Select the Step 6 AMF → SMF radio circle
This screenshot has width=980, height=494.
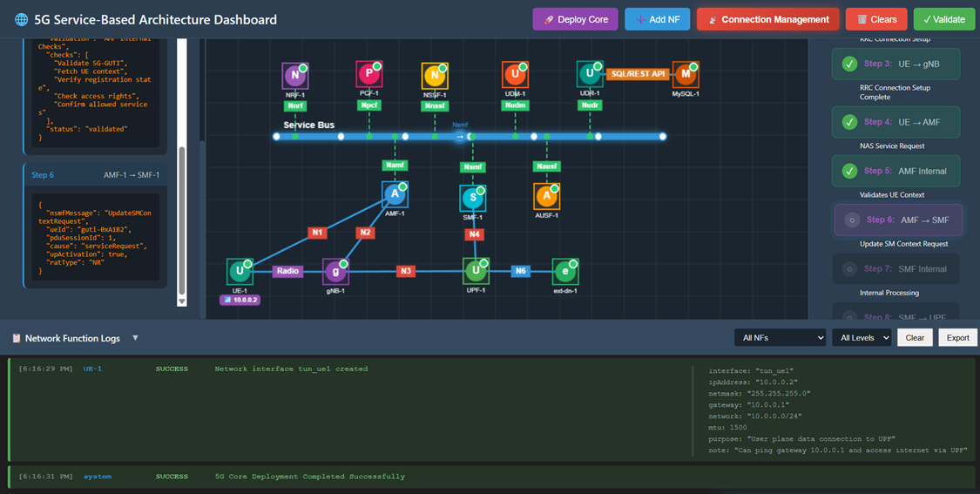tap(850, 220)
